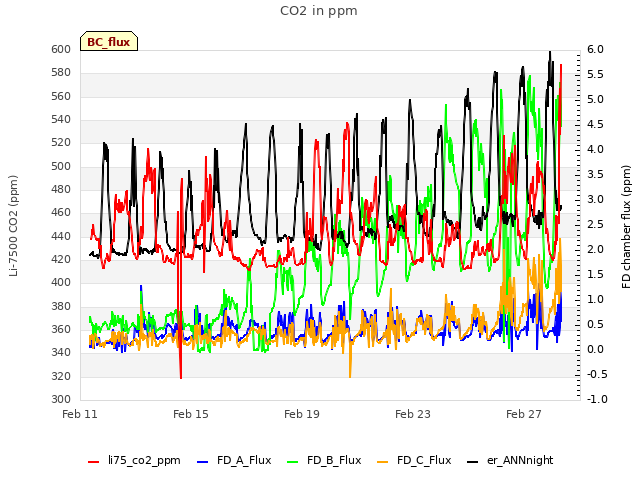
Task: Click the orange FD_C_Flux legend swatch
Action: click(382, 462)
